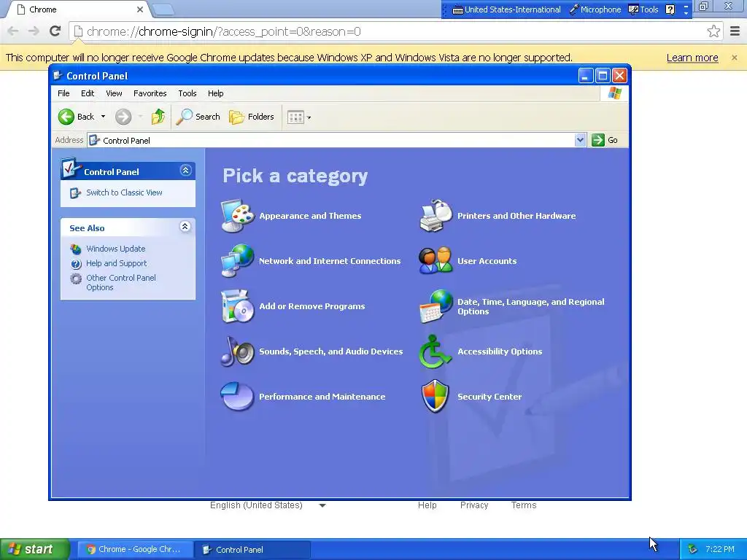The width and height of the screenshot is (747, 560).
Task: Open the Tools menu in Control Panel
Action: [187, 93]
